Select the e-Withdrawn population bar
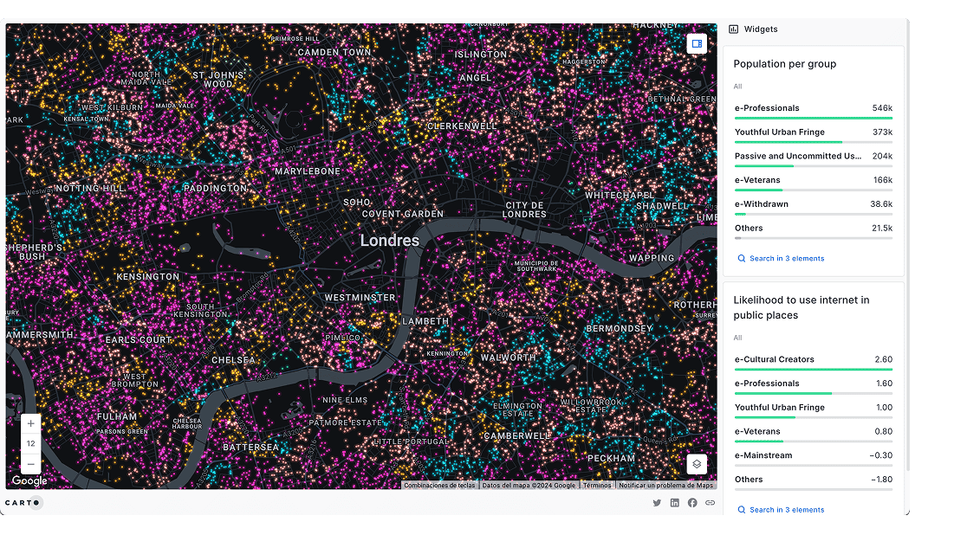Image resolution: width=980 pixels, height=535 pixels. coord(813,205)
